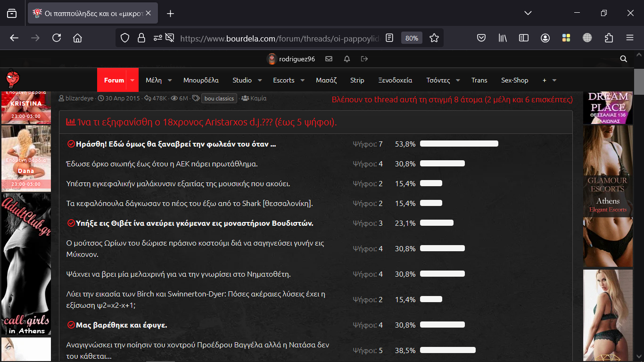Log out using the exit icon

point(364,59)
